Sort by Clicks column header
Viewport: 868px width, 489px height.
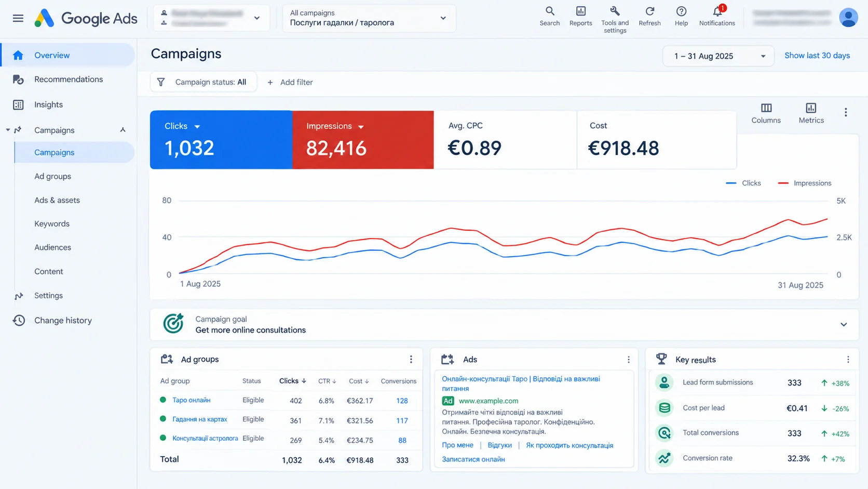point(293,381)
